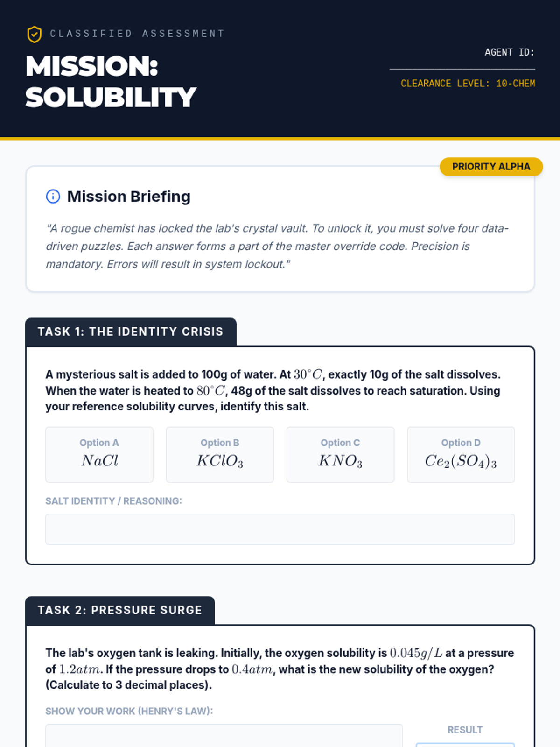Click the salt identity reasoning input box
This screenshot has height=747, width=560.
pyautogui.click(x=280, y=529)
